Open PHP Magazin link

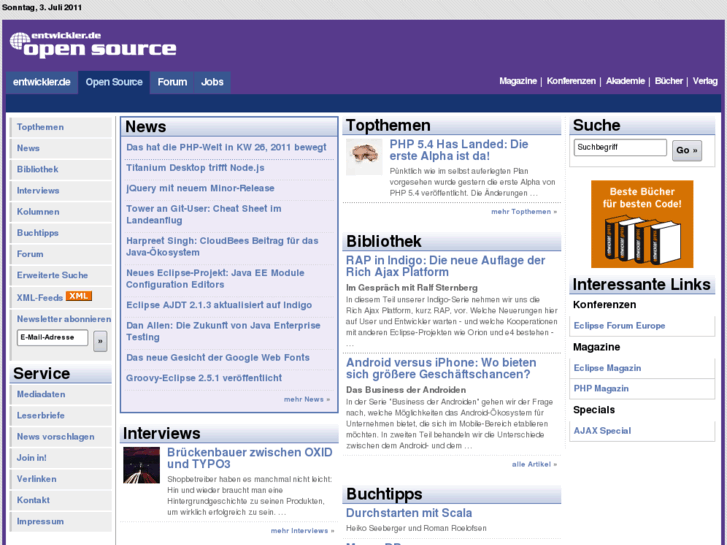pos(601,389)
